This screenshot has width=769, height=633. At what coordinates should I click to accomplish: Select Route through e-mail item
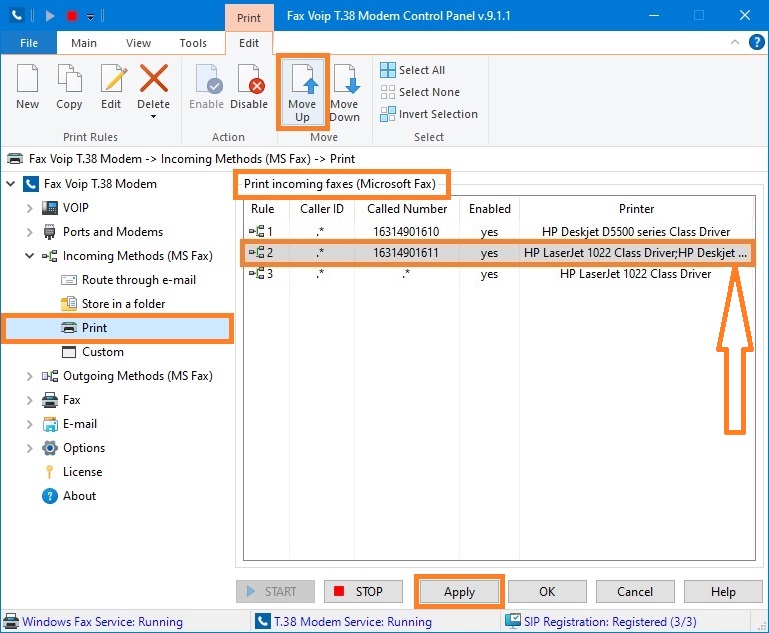coord(128,280)
